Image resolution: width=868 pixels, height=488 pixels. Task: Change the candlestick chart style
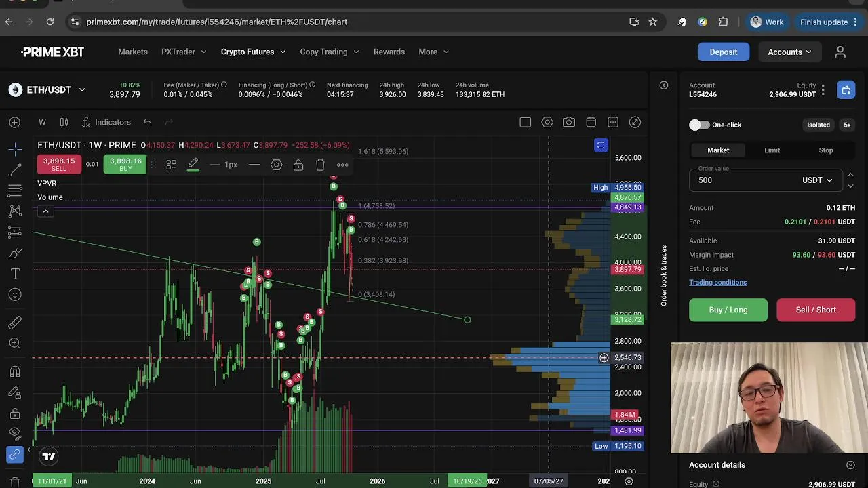click(64, 123)
